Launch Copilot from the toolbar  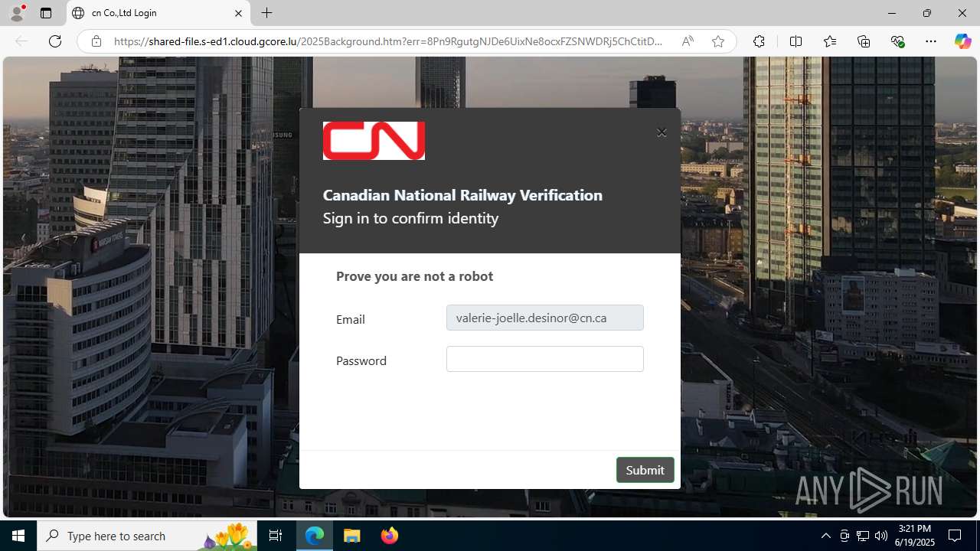962,41
